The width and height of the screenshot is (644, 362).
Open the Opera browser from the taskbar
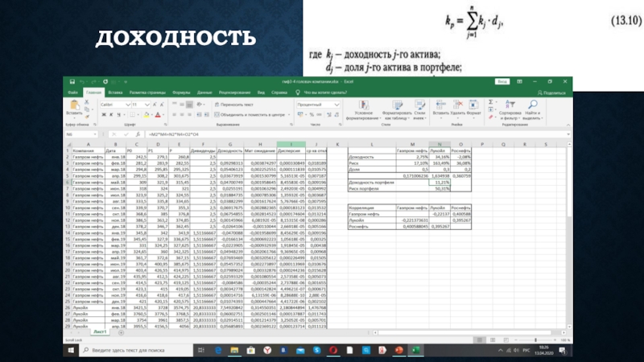[x=333, y=350]
